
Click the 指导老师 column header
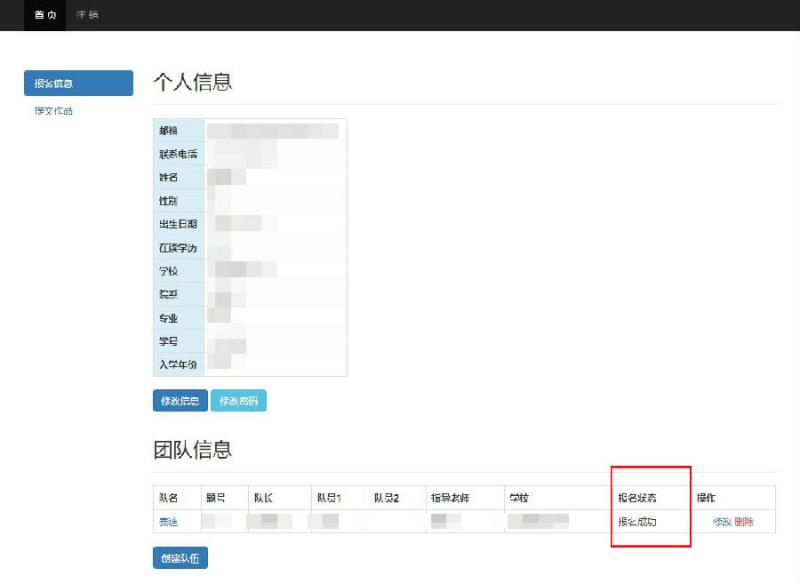pos(450,498)
